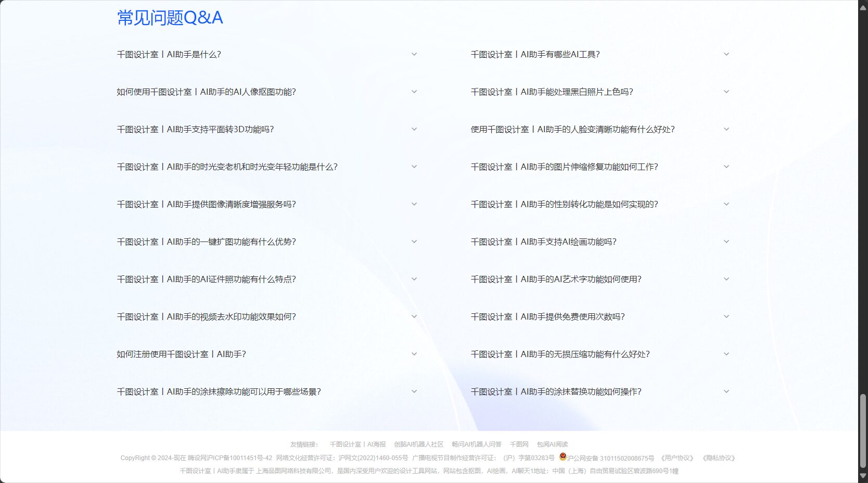Open the 沪网文{2022}1460-055号 license link
Viewport: 868px width, 483px height.
pos(373,458)
